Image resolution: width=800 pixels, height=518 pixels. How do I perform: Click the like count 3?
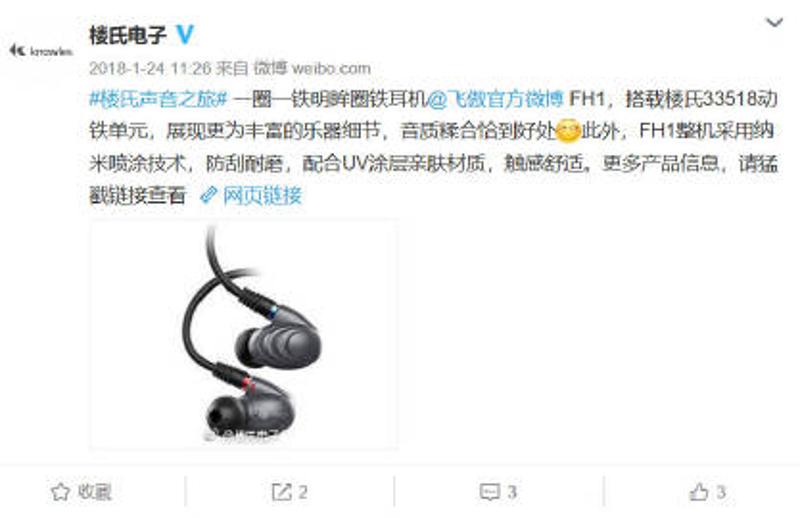[720, 492]
